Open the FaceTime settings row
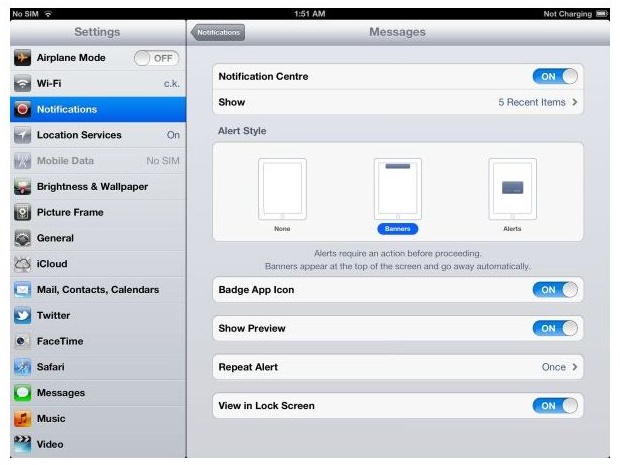620x465 pixels. click(98, 341)
